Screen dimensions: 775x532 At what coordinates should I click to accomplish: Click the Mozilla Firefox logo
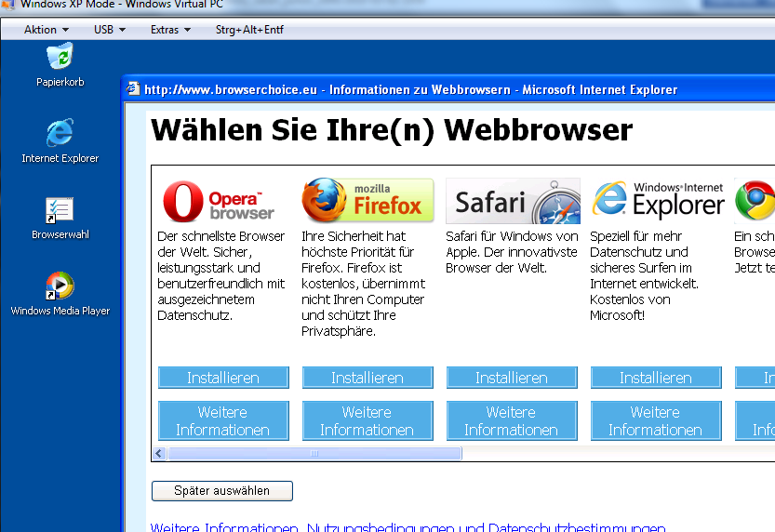coord(367,201)
